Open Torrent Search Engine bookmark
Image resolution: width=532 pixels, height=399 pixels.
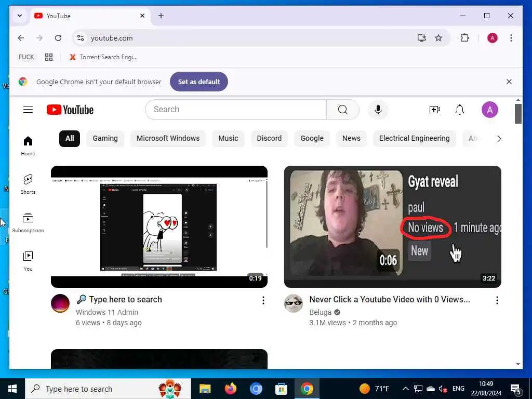click(x=103, y=57)
